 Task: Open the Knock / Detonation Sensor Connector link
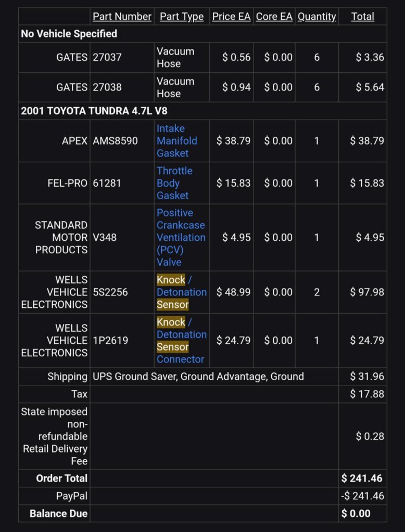pyautogui.click(x=182, y=340)
